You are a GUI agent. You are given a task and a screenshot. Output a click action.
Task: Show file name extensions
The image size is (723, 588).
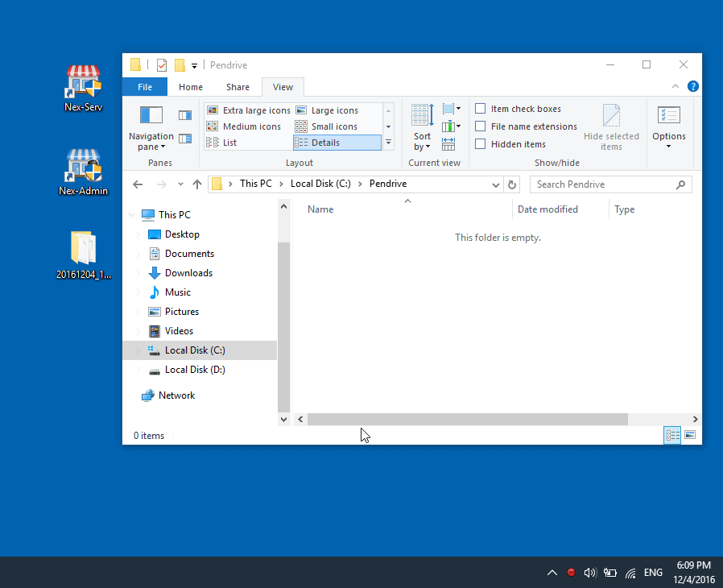pos(481,126)
